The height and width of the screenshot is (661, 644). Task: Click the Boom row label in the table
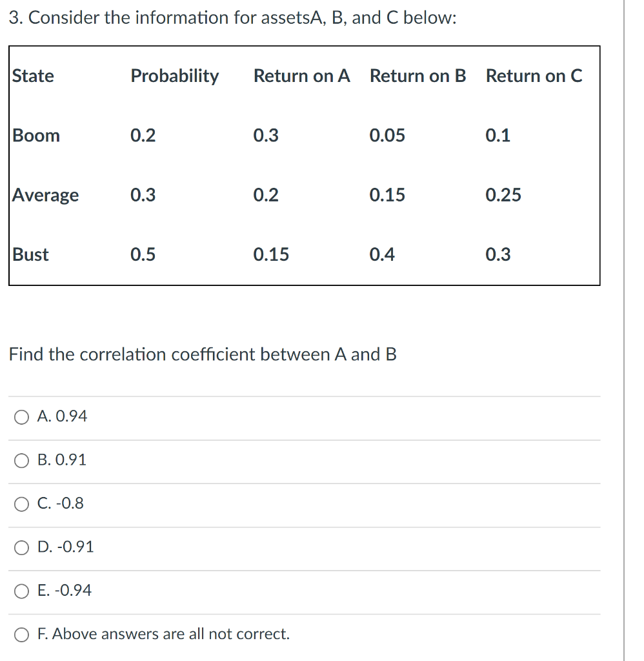(x=35, y=136)
